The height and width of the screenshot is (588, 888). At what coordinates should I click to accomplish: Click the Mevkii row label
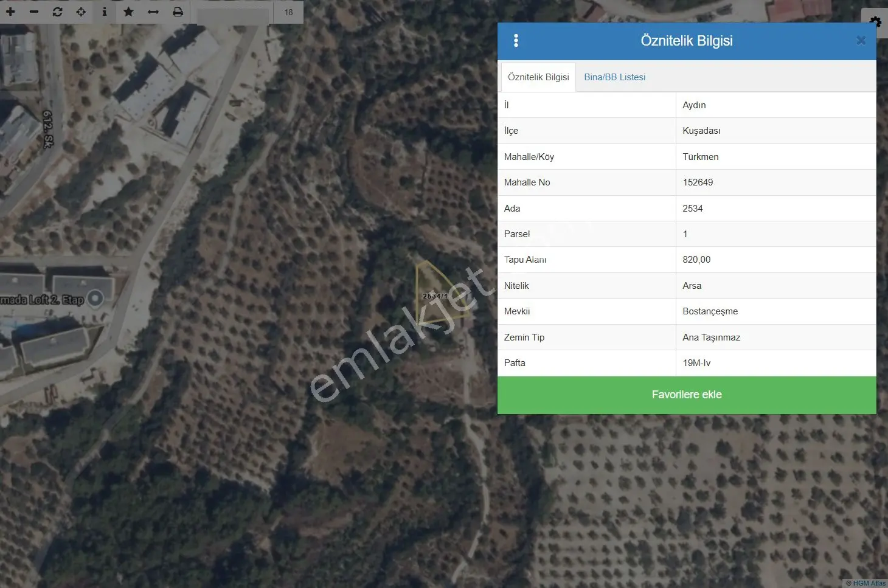pyautogui.click(x=517, y=311)
